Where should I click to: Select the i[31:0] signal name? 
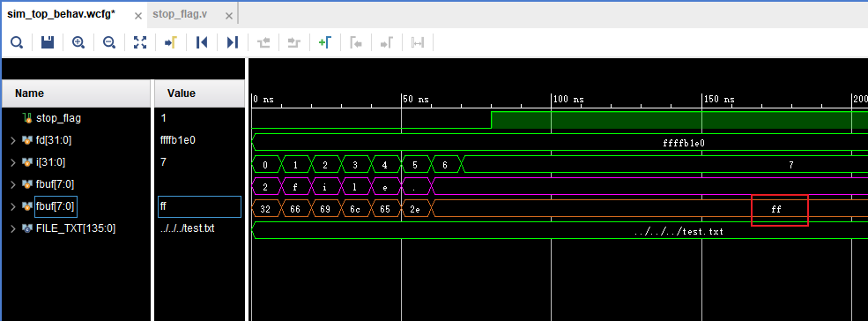(x=50, y=162)
